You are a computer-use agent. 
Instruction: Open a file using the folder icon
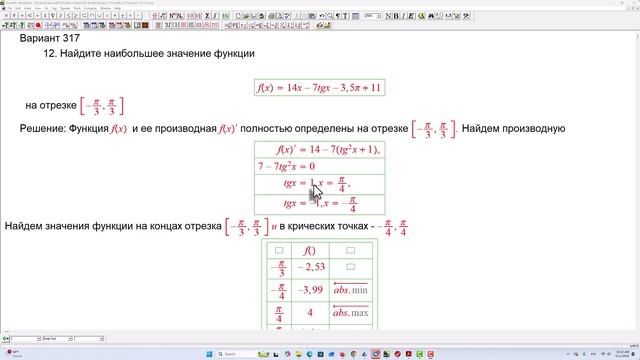[246, 16]
